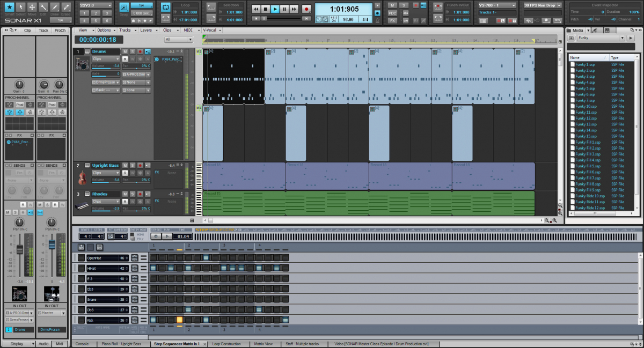
Task: Select the Draw tool
Action: (55, 7)
